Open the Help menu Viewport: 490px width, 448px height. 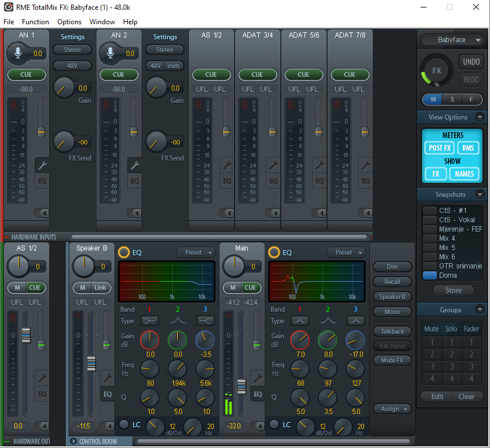pyautogui.click(x=130, y=22)
